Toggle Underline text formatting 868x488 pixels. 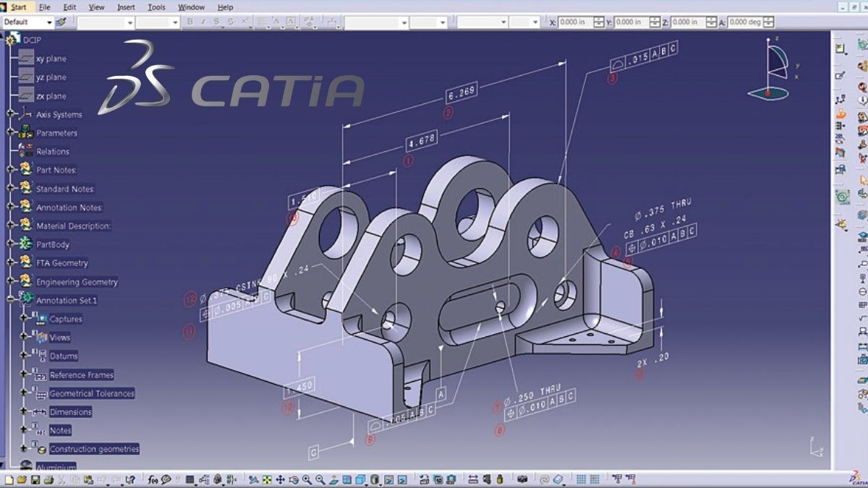pos(216,22)
